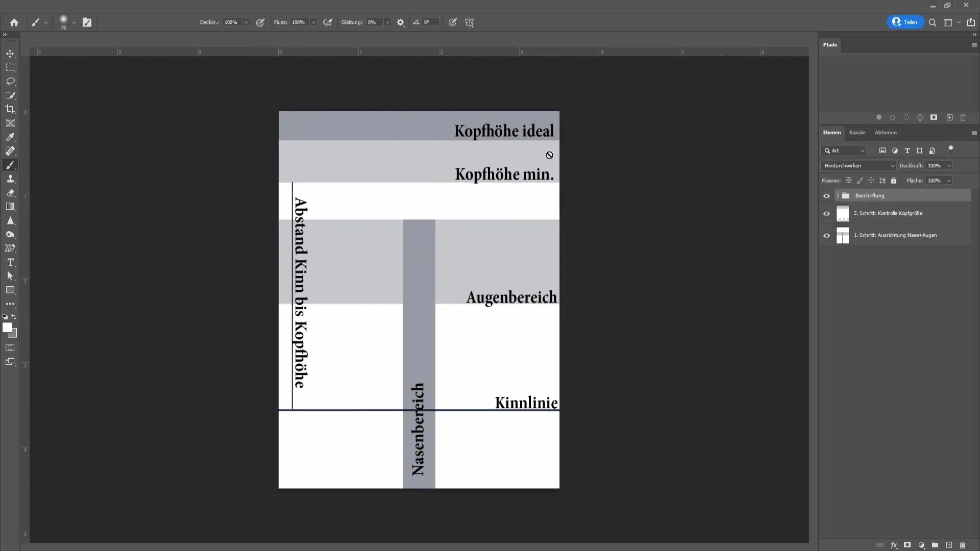The image size is (980, 551).
Task: Select the Lasso tool
Action: pyautogui.click(x=10, y=82)
